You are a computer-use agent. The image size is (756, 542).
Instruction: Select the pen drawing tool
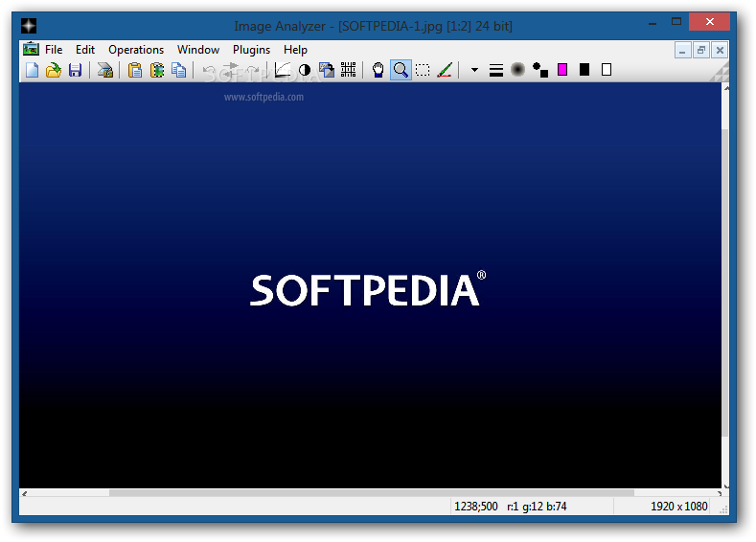point(445,70)
